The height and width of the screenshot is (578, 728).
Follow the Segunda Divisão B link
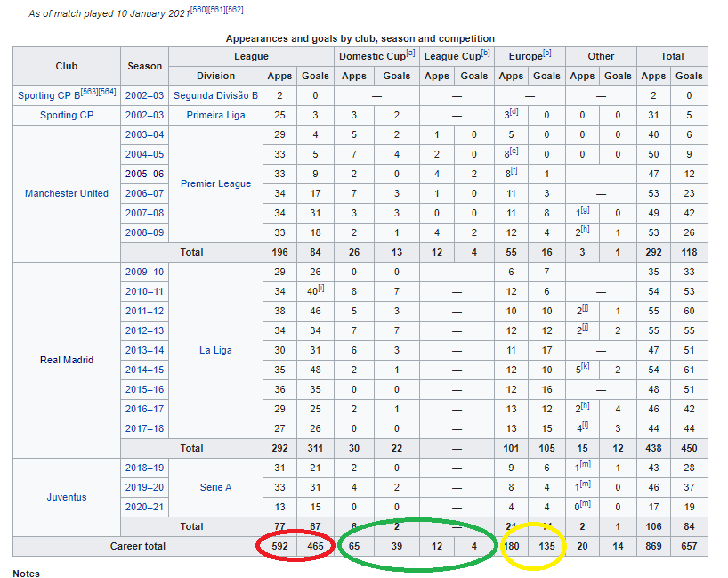215,95
